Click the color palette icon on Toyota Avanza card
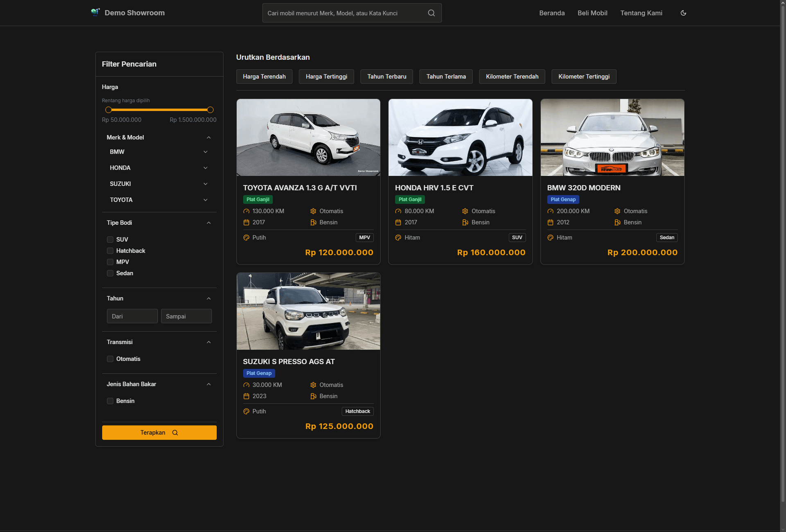Viewport: 786px width, 532px height. (x=246, y=238)
